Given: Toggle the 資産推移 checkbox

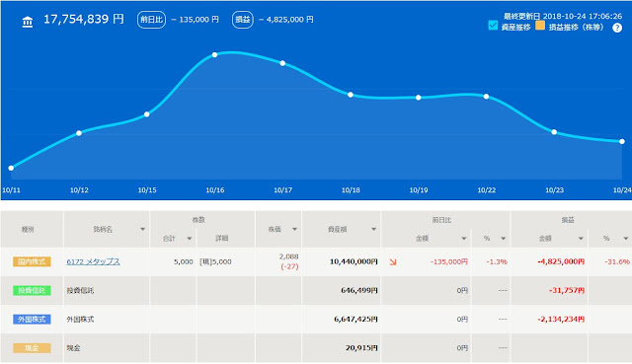Looking at the screenshot, I should click(493, 26).
